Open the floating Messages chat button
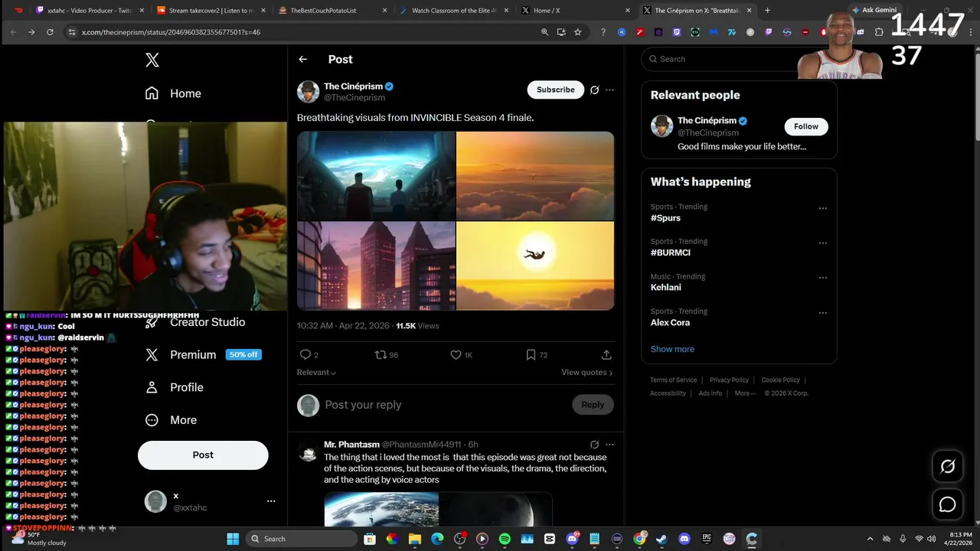 click(948, 505)
